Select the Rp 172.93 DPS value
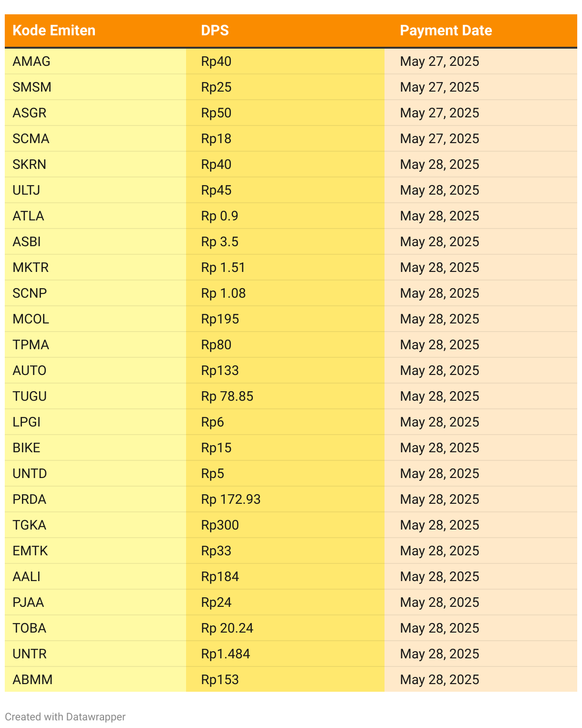 point(231,499)
